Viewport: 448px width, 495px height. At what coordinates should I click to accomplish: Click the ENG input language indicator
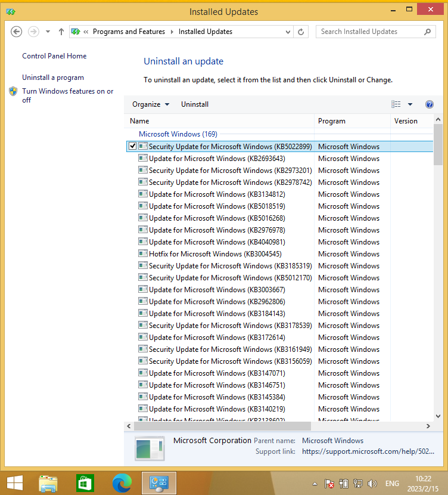point(392,484)
